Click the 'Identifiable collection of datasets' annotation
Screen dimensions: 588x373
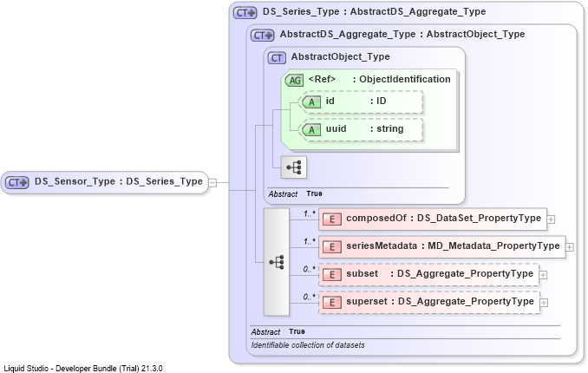[x=308, y=345]
